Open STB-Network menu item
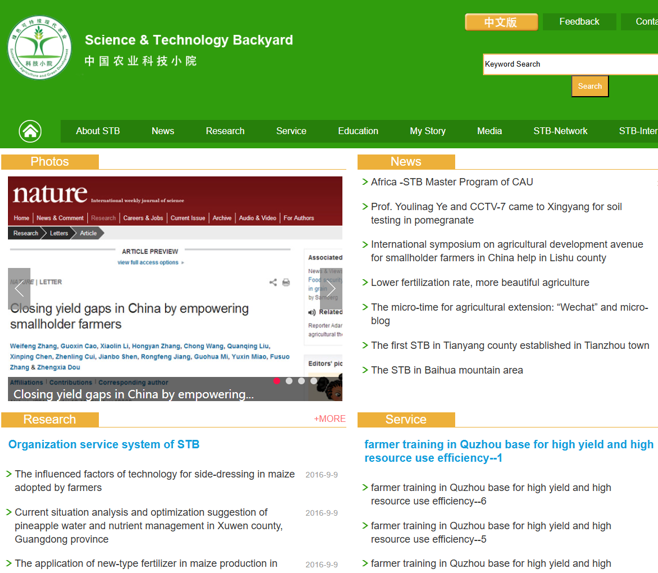Viewport: 658px width, 573px height. point(560,131)
